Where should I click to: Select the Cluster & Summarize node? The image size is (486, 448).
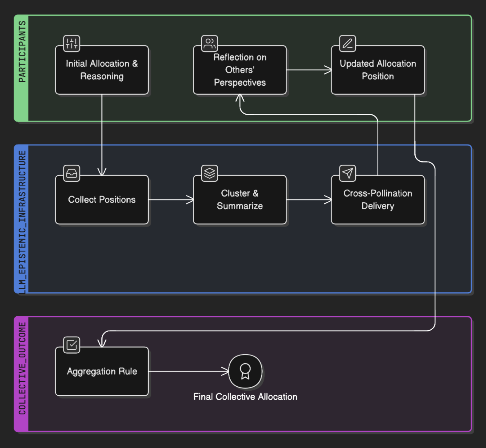[240, 200]
